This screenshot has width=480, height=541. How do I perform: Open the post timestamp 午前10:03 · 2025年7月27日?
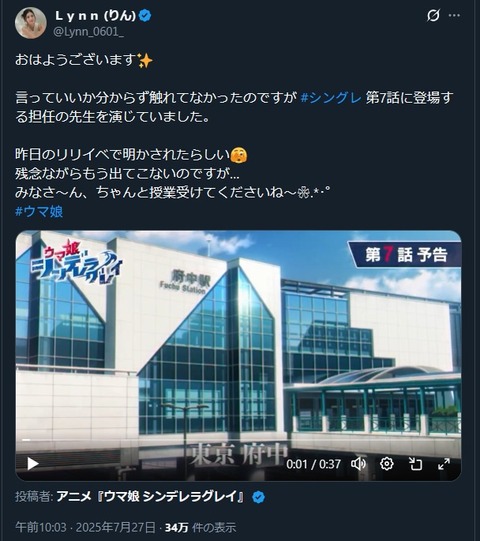[x=85, y=527]
